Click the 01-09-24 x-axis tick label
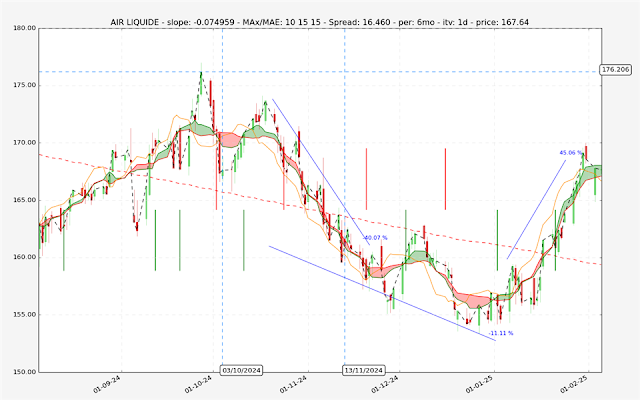Screen dimensions: 640x400 pyautogui.click(x=106, y=382)
